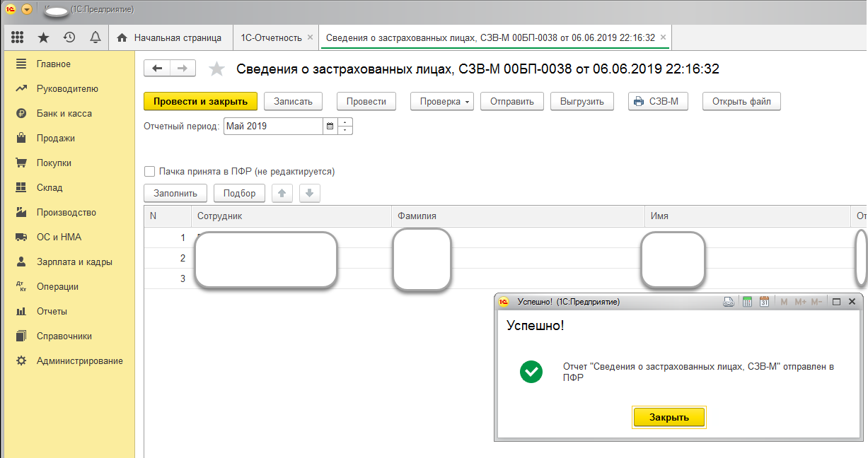This screenshot has height=458, width=868.
Task: Expand the 'Проверка' dropdown button
Action: tap(441, 101)
